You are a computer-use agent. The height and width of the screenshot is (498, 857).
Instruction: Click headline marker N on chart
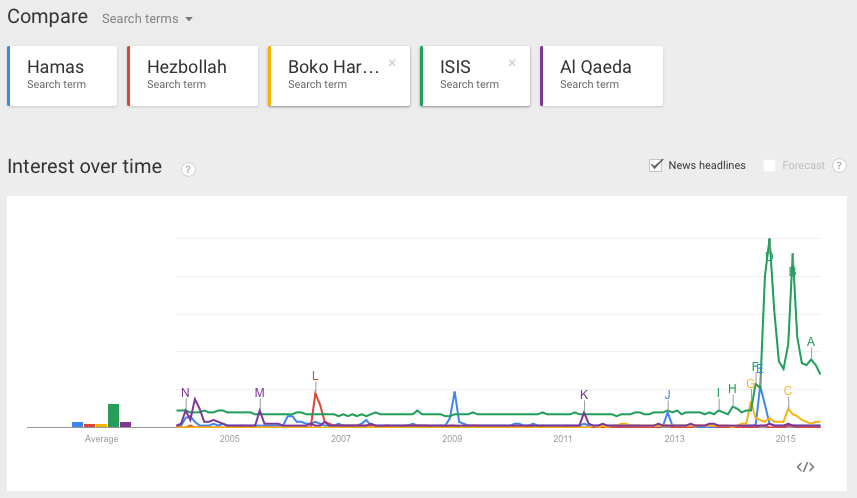point(185,393)
